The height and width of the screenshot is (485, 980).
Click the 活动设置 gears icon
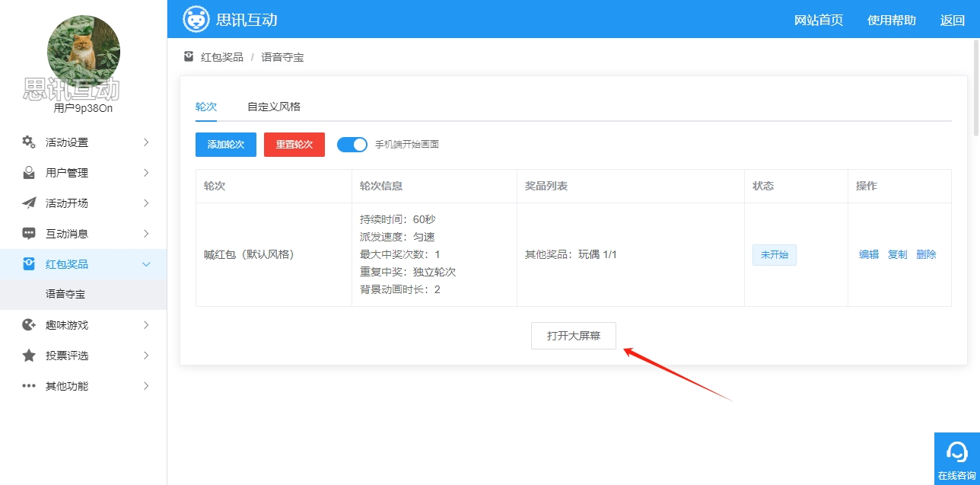[x=29, y=142]
